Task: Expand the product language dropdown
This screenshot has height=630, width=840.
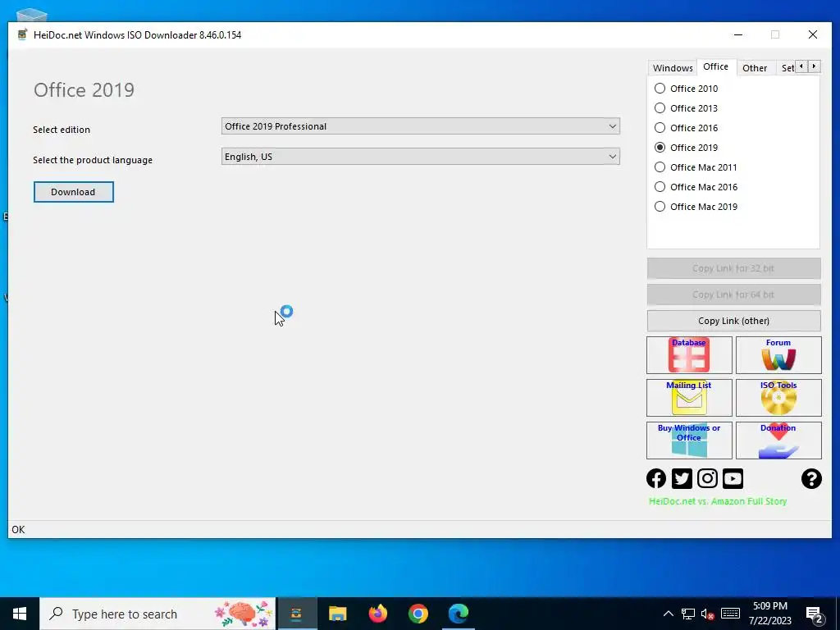Action: pyautogui.click(x=421, y=157)
